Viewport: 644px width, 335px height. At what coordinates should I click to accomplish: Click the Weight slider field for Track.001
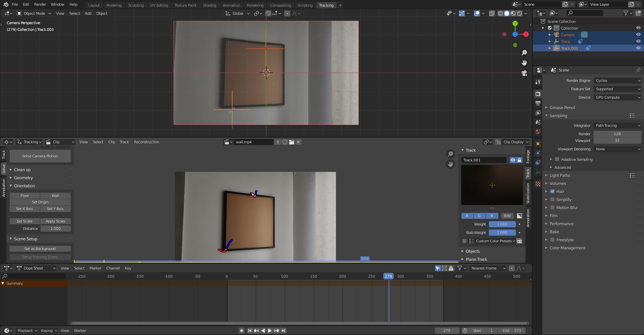pyautogui.click(x=502, y=224)
